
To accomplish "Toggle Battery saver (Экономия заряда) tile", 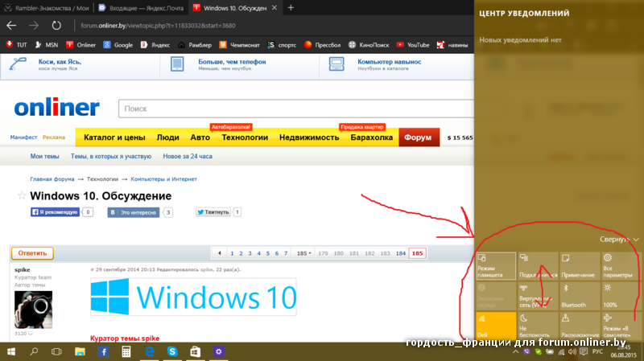I will click(x=496, y=296).
